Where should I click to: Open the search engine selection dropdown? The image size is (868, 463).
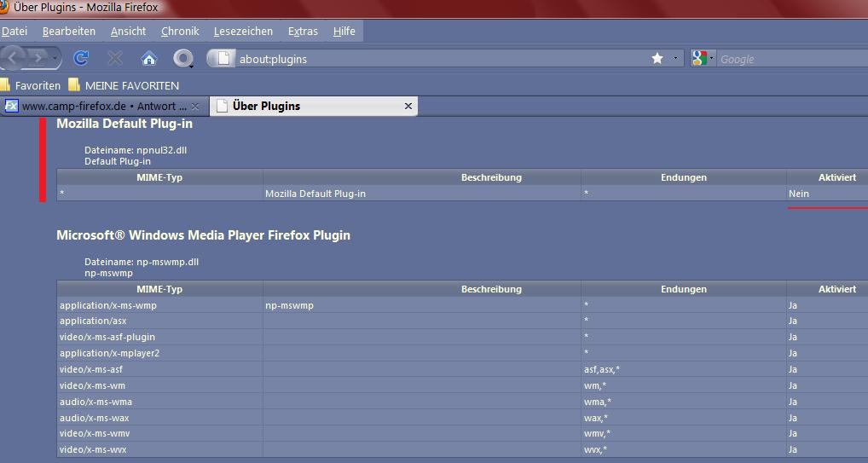tap(712, 58)
